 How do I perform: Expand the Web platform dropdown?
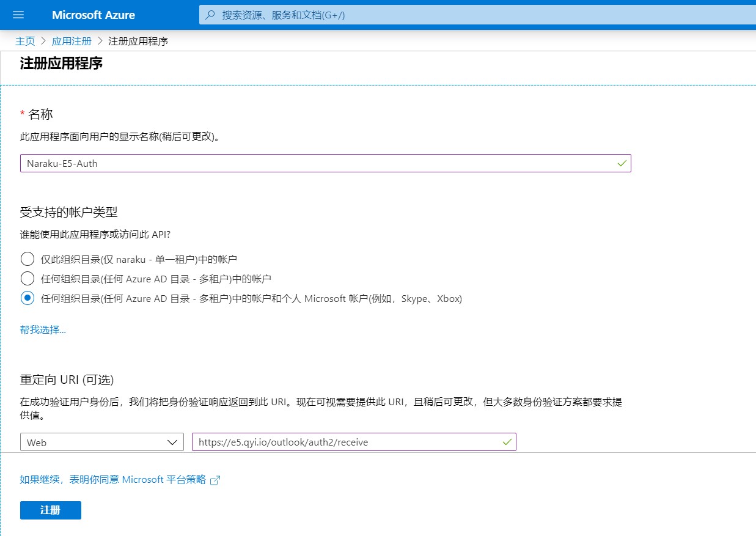[102, 442]
